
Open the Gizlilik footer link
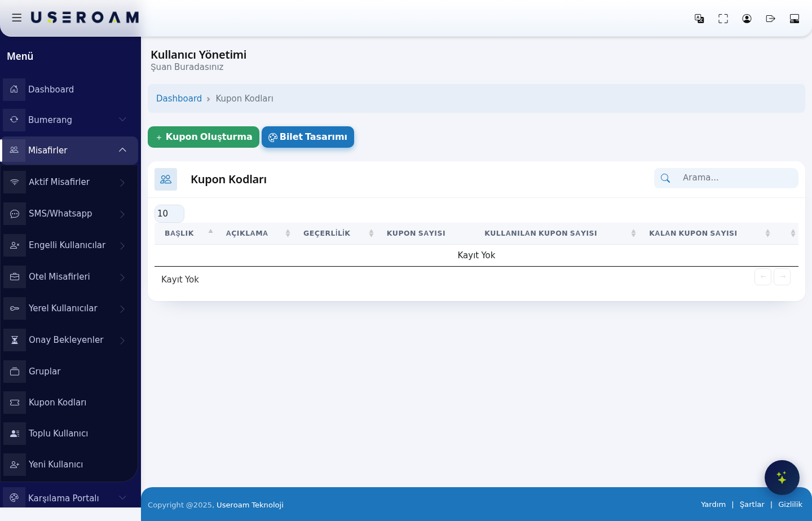tap(790, 505)
